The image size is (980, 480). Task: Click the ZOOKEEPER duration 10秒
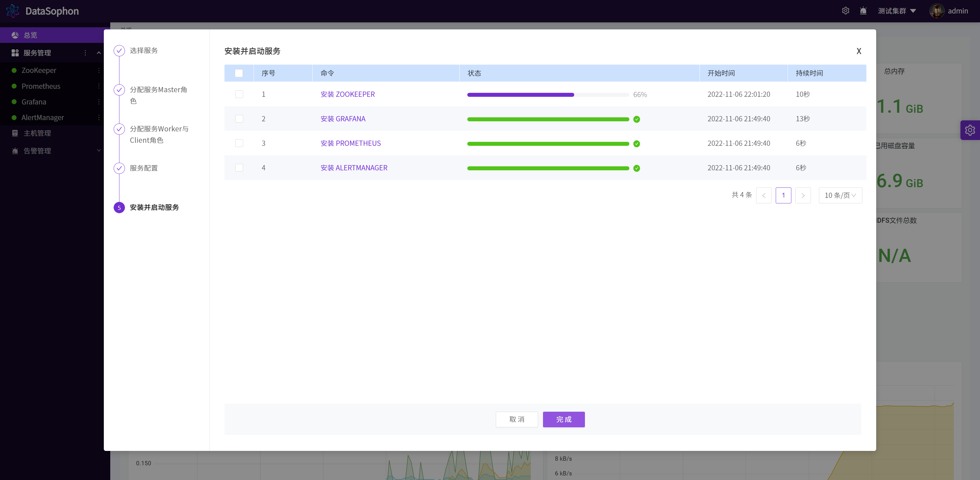[803, 94]
